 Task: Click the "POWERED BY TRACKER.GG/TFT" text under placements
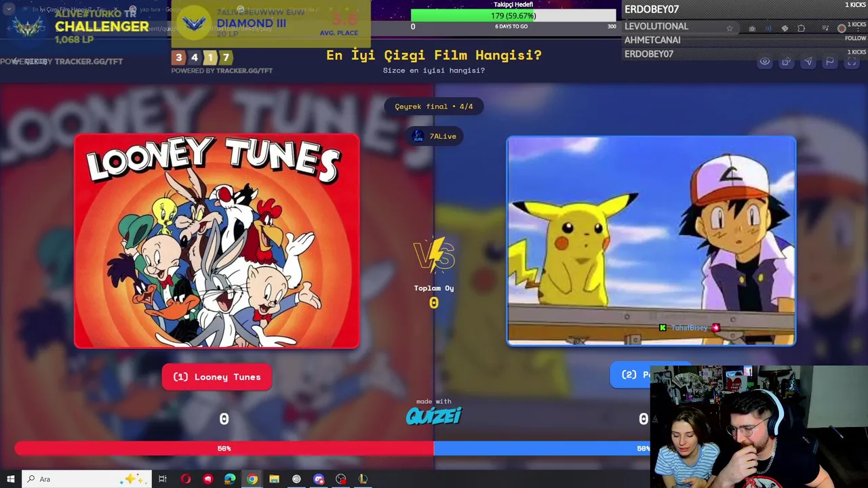pyautogui.click(x=222, y=70)
